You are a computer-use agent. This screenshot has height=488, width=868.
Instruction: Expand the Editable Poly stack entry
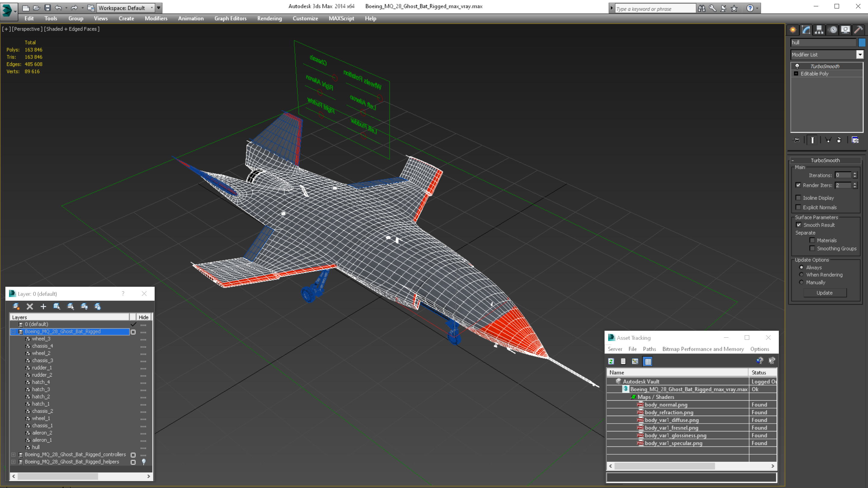click(796, 74)
